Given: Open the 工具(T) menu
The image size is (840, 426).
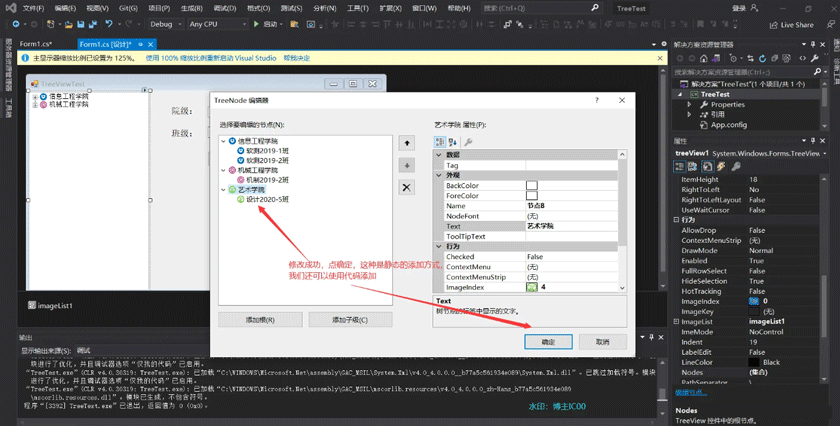Looking at the screenshot, I should 357,9.
